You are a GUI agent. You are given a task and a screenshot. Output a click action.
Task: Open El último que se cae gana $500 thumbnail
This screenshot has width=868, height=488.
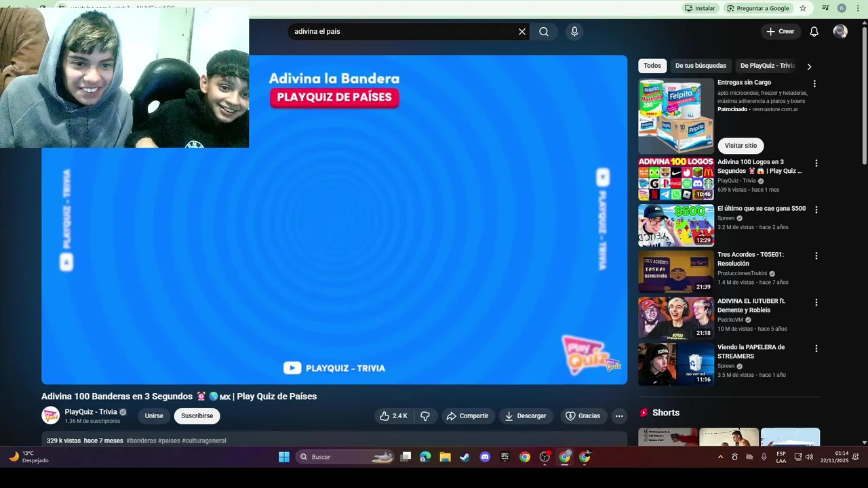676,225
